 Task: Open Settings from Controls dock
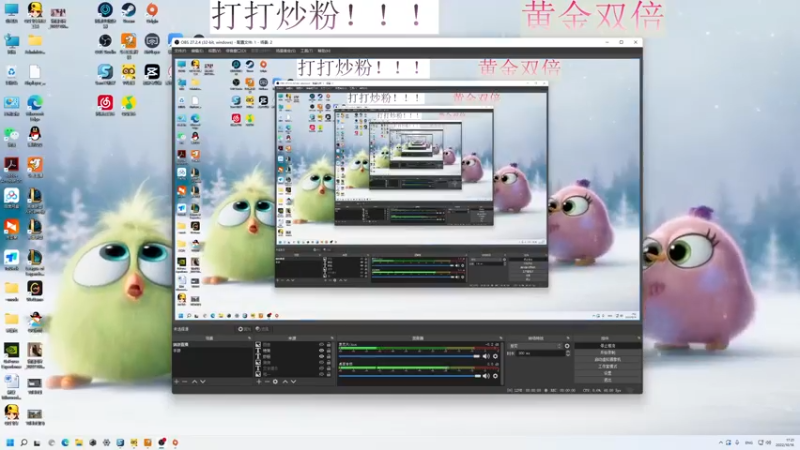point(608,373)
